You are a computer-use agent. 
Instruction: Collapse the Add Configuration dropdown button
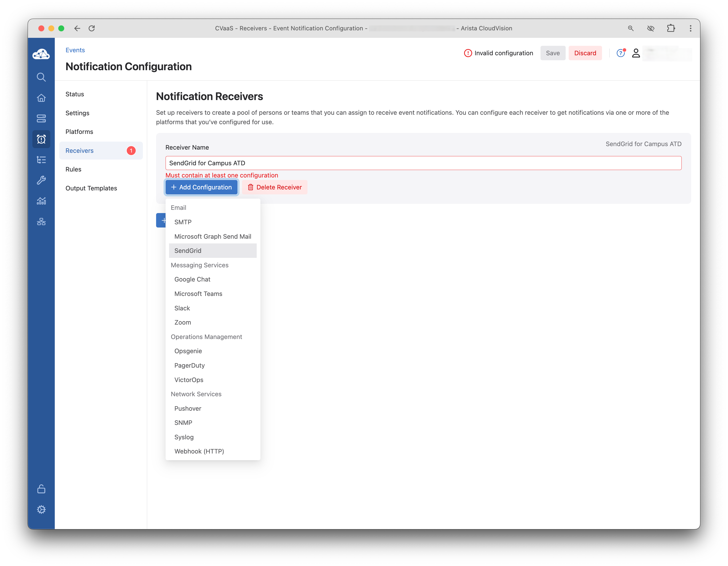pos(201,187)
